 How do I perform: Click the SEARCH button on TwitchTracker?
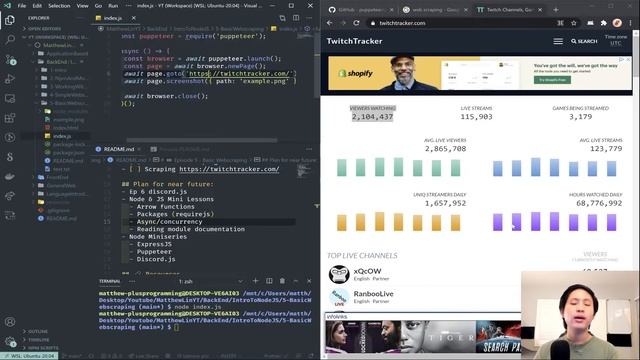584,41
